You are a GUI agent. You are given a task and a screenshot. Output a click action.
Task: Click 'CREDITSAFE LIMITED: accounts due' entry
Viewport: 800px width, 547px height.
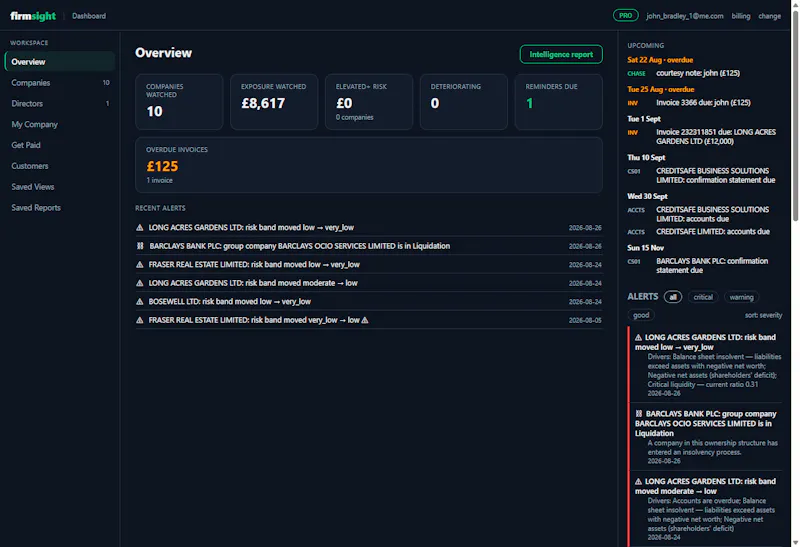click(x=713, y=232)
